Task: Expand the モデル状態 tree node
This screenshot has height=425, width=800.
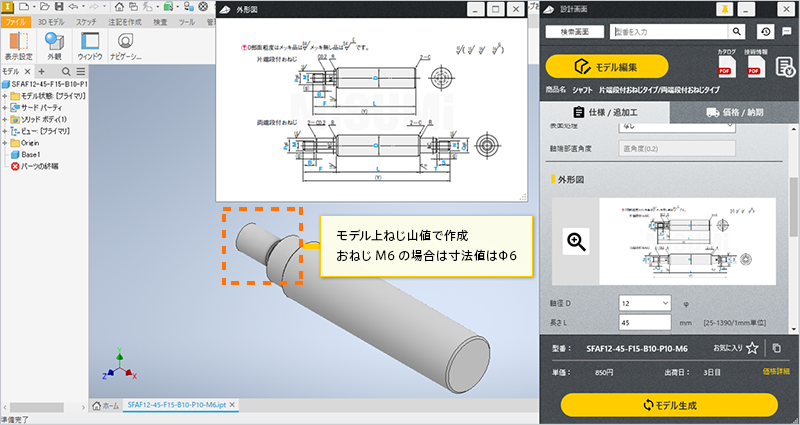Action: (x=5, y=95)
